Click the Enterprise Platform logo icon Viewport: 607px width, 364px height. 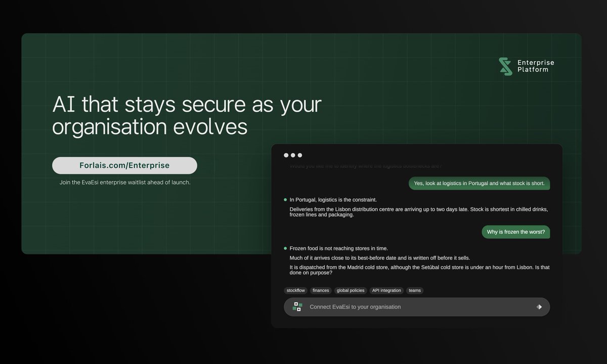pyautogui.click(x=505, y=66)
